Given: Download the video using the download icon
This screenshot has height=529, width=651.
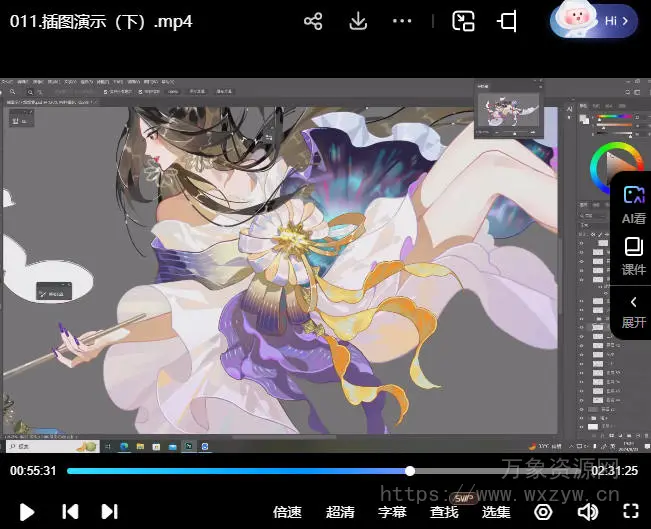Looking at the screenshot, I should pos(357,21).
